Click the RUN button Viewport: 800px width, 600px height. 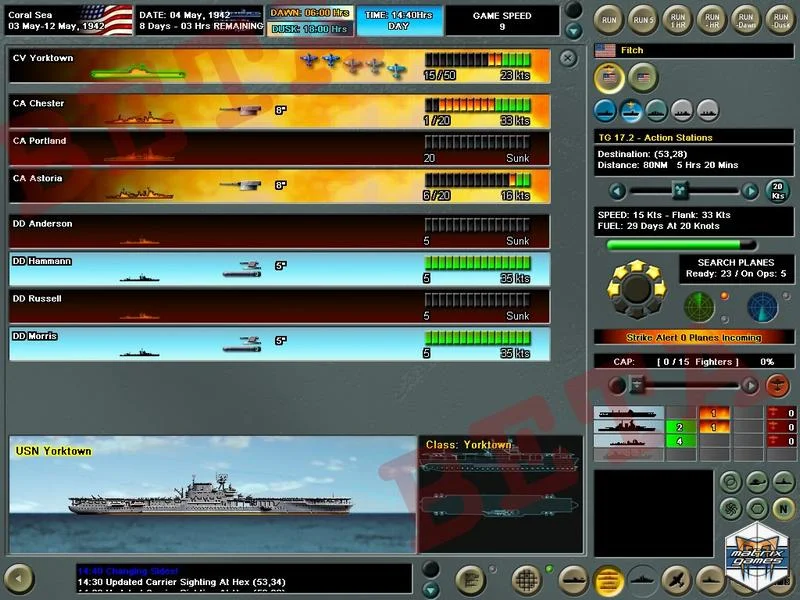[608, 17]
